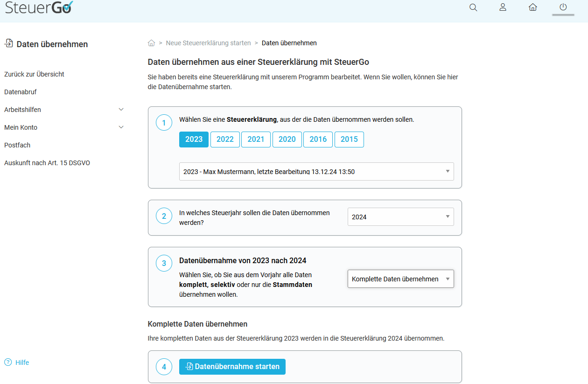Choose the 2016 tax year button

pos(318,140)
